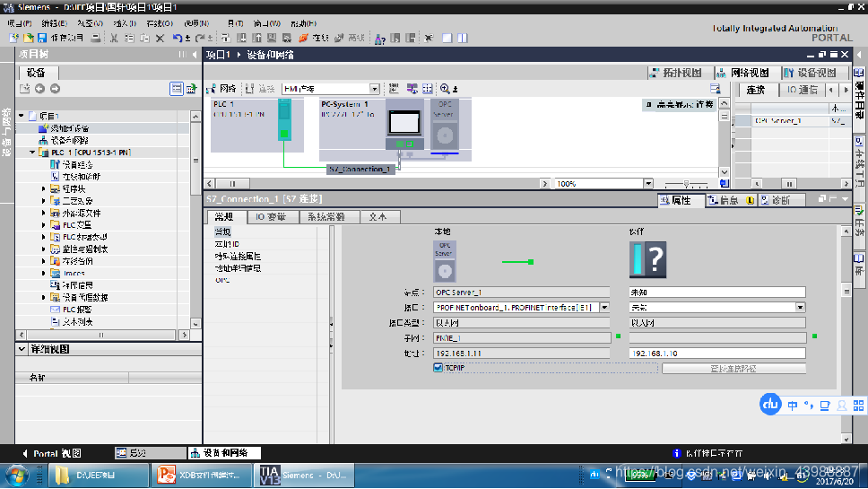The height and width of the screenshot is (489, 868).
Task: Click the undo arrow icon
Action: [x=178, y=39]
